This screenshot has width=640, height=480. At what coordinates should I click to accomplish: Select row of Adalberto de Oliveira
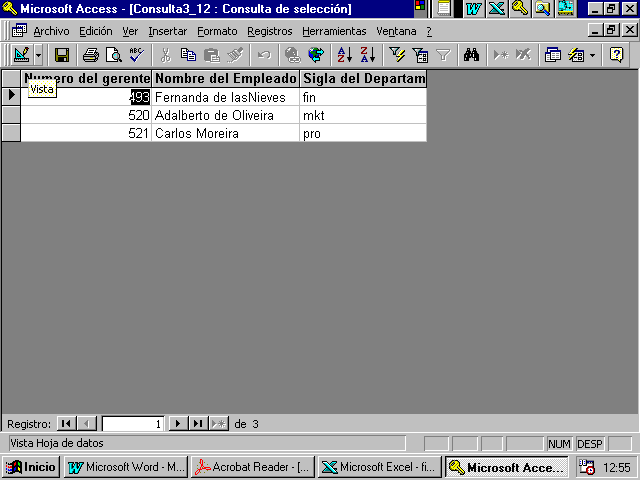pyautogui.click(x=11, y=115)
